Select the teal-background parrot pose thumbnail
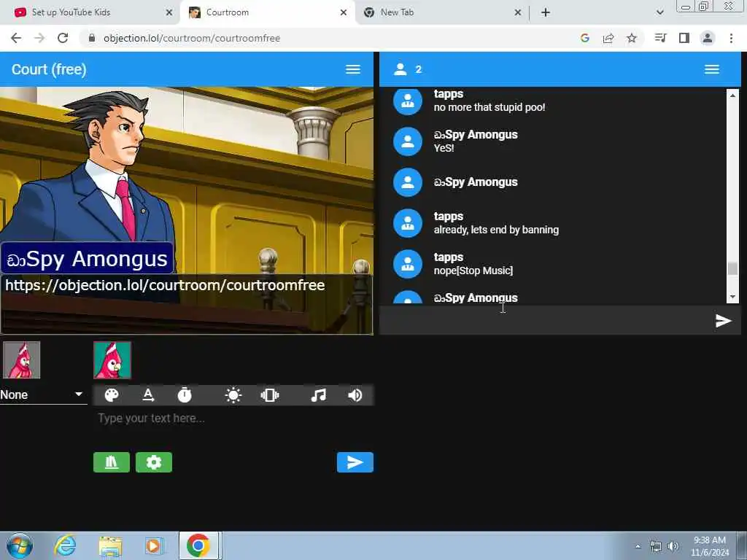Image resolution: width=747 pixels, height=560 pixels. [x=112, y=360]
